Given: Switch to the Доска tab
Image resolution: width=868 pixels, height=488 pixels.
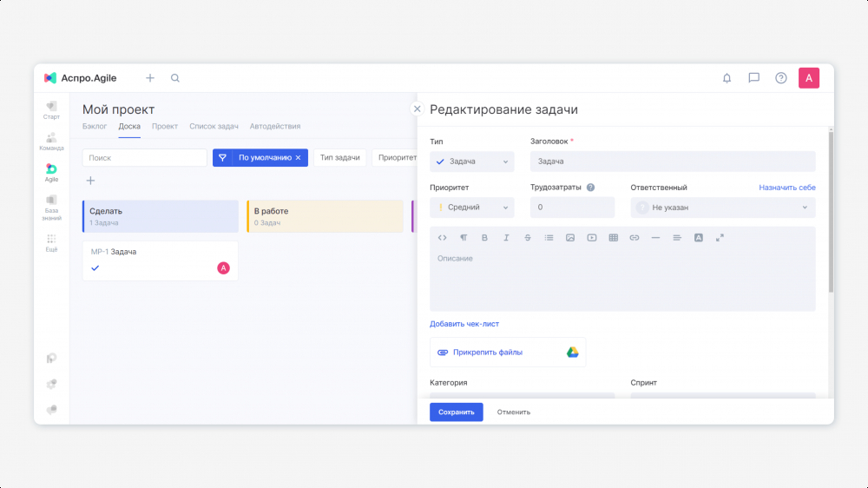Looking at the screenshot, I should [x=129, y=126].
